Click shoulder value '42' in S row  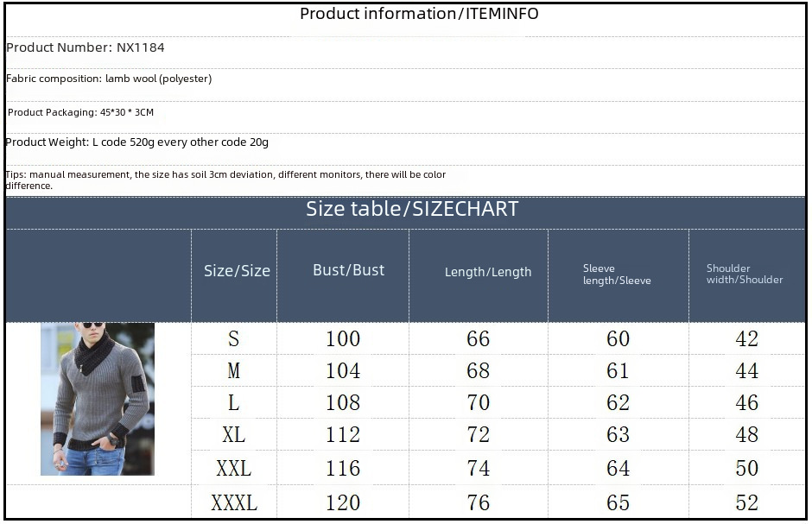click(x=746, y=339)
